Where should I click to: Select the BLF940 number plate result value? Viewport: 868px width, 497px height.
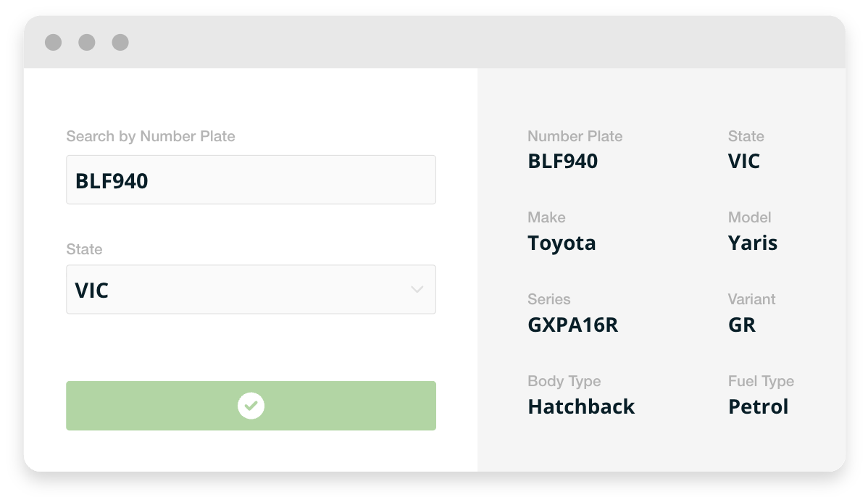click(562, 161)
